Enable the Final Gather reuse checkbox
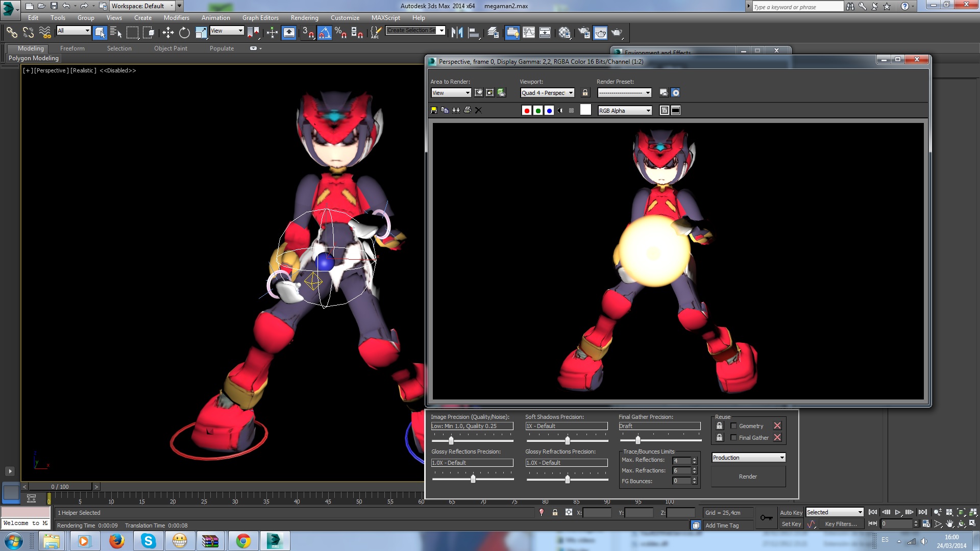Viewport: 980px width, 551px height. (733, 437)
